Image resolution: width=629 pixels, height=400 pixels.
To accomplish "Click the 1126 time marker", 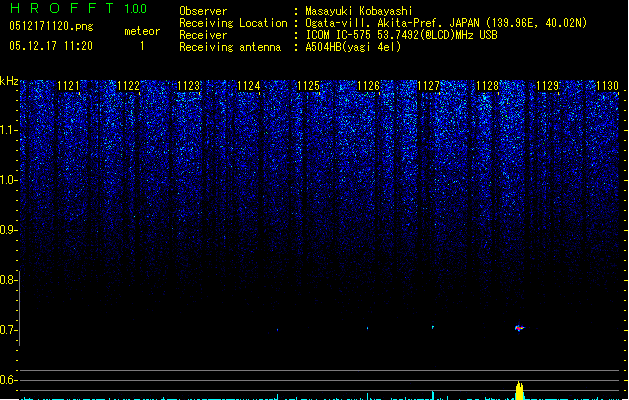I will (x=368, y=86).
